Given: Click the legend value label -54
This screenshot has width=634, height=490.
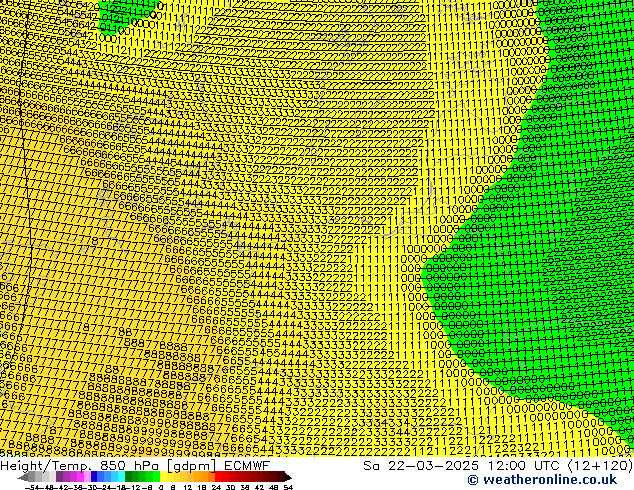Looking at the screenshot, I should coord(32,487).
